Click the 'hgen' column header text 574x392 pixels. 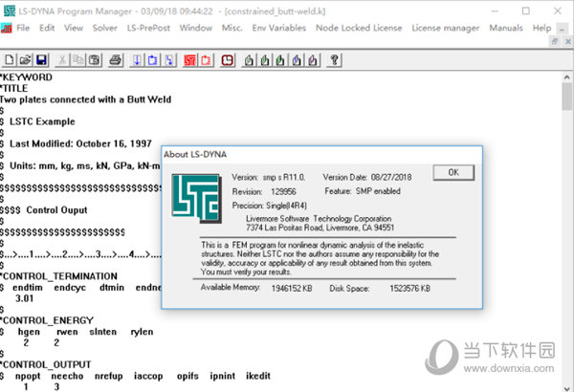pos(29,332)
